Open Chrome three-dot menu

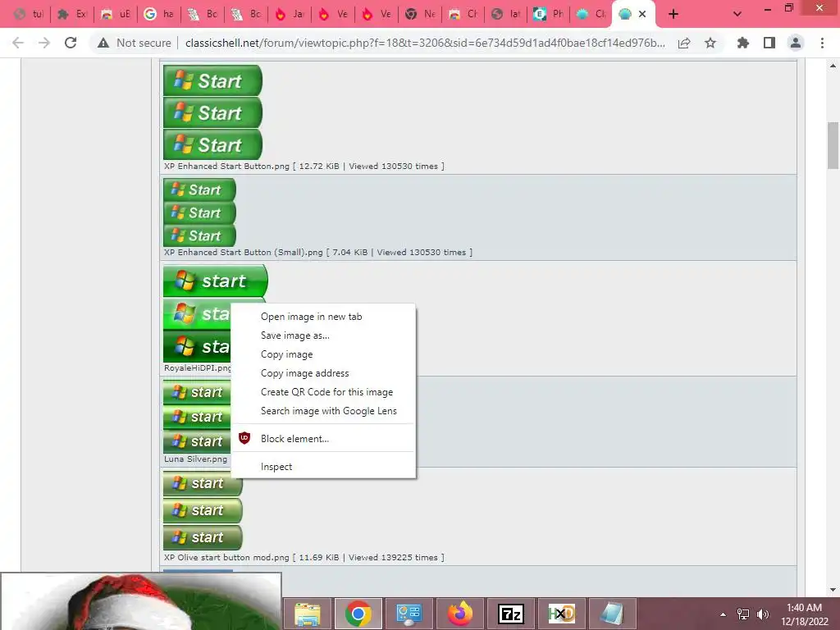822,43
